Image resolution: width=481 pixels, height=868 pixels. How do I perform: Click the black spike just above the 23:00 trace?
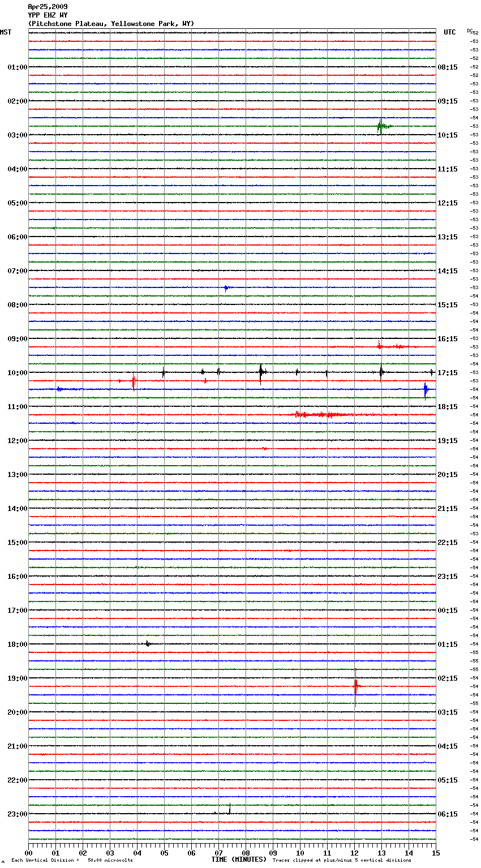click(x=229, y=810)
